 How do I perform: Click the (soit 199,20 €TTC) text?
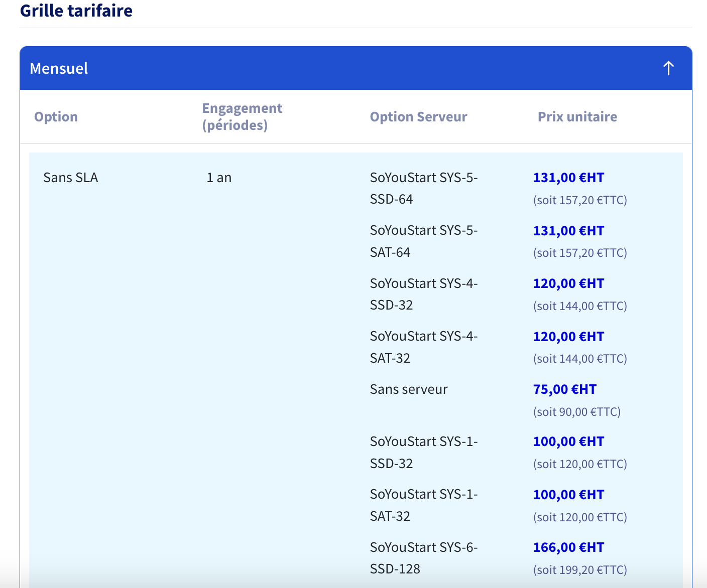coord(580,570)
